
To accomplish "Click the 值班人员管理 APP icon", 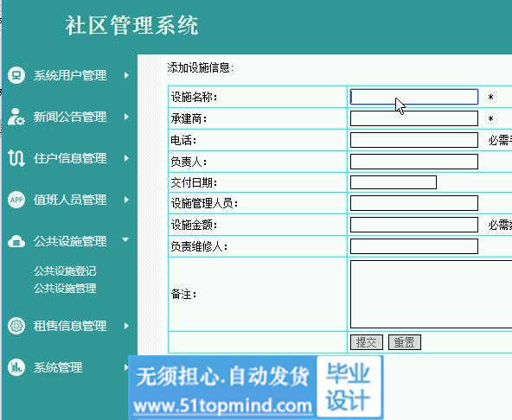I will pyautogui.click(x=16, y=200).
